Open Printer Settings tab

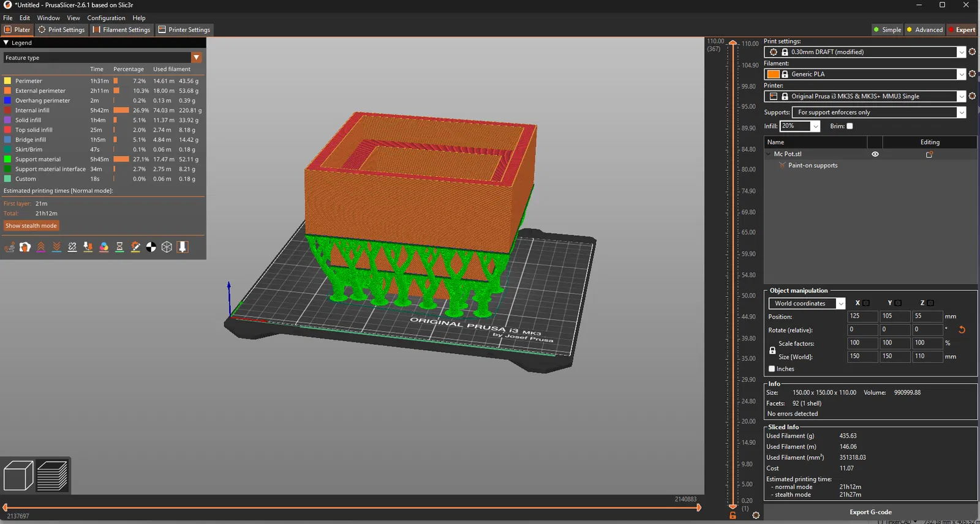[184, 29]
